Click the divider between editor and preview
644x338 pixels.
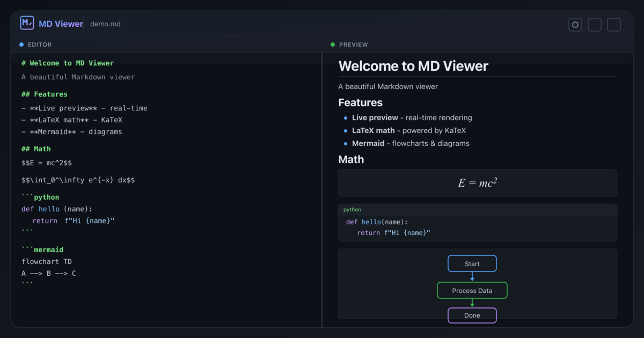(321, 188)
